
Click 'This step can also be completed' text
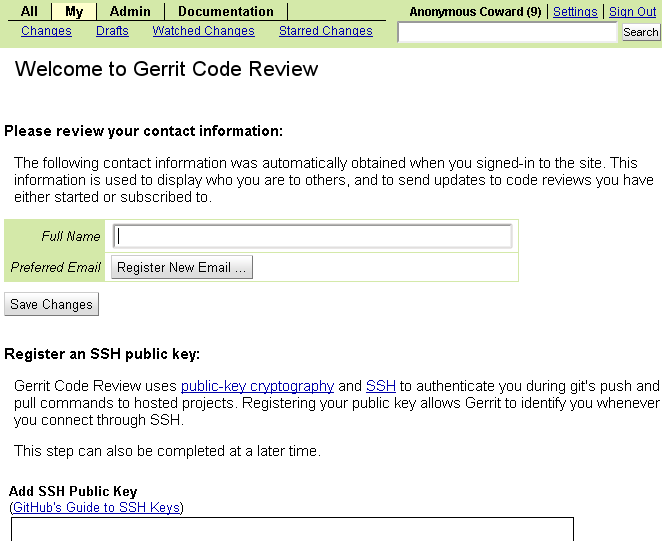pyautogui.click(x=168, y=451)
